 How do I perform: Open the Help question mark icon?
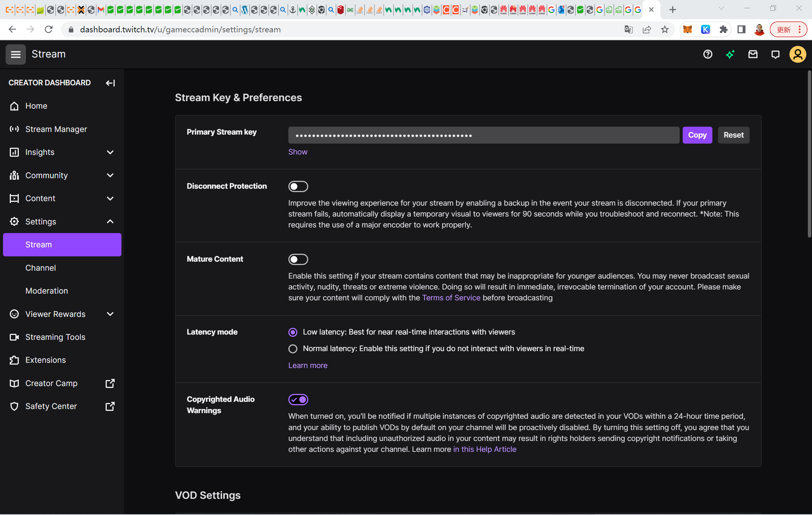[x=708, y=55]
